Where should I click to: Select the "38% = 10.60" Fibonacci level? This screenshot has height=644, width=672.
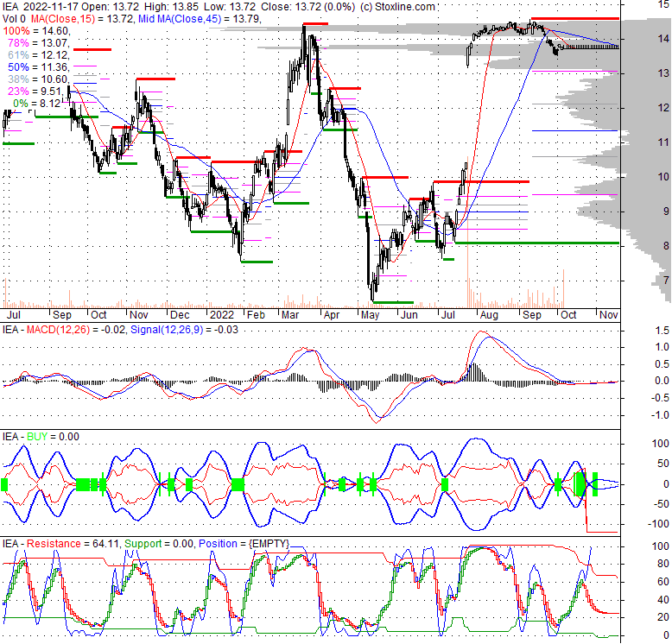[39, 79]
